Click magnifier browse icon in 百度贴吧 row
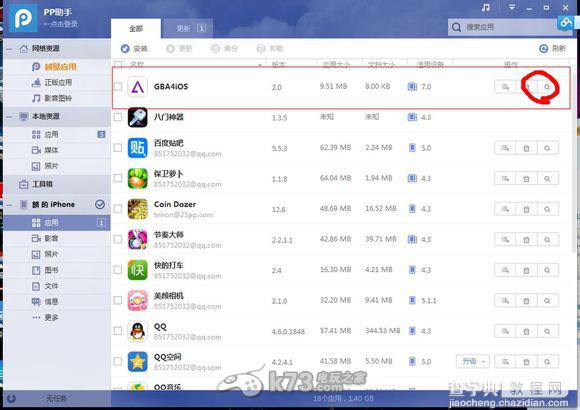The width and height of the screenshot is (580, 410). click(547, 148)
